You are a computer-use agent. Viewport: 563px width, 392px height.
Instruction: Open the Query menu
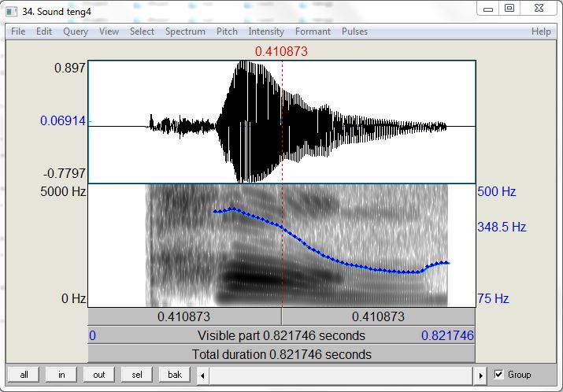[x=76, y=31]
